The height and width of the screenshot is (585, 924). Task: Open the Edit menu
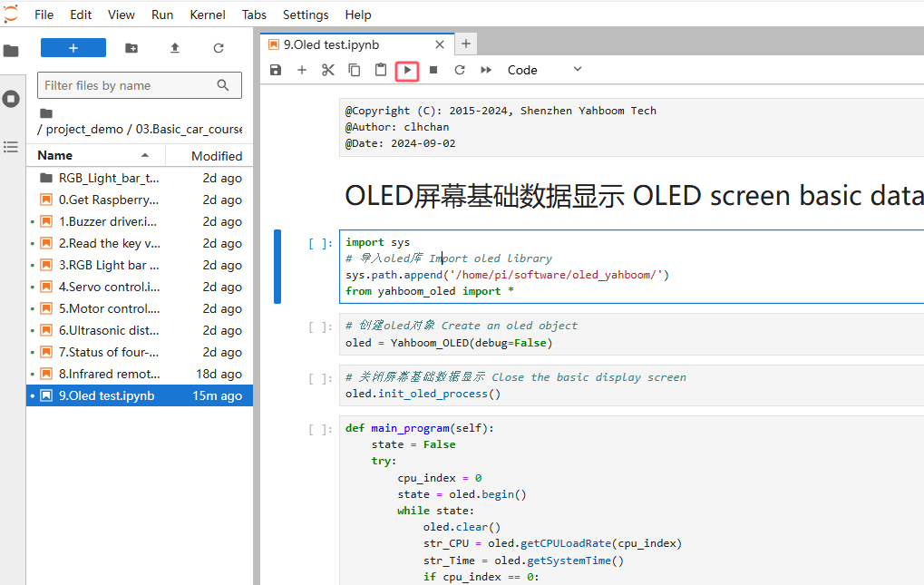81,15
